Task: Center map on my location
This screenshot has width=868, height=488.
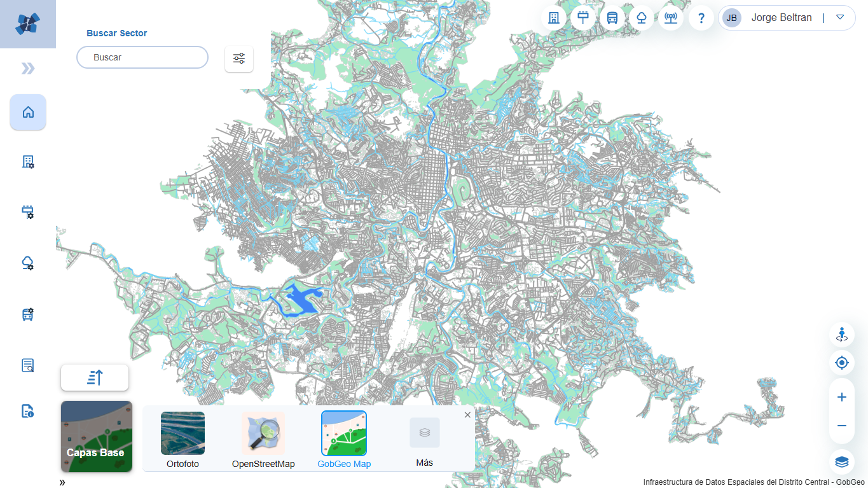Action: pos(842,363)
